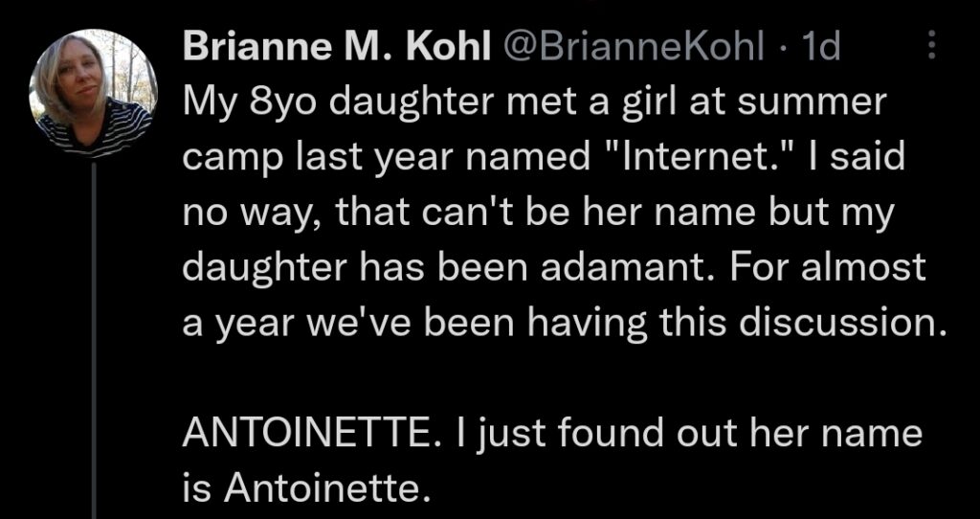Click the blank line between tweet paragraphs
The width and height of the screenshot is (980, 519).
pyautogui.click(x=563, y=378)
